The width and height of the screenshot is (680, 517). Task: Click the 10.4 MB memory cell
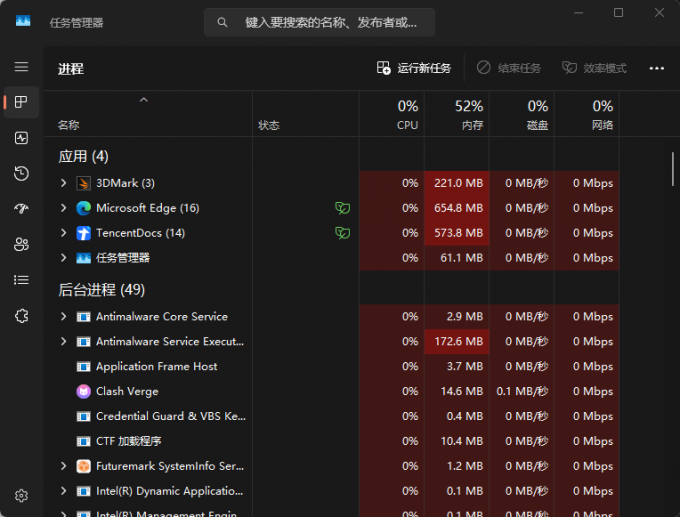457,441
